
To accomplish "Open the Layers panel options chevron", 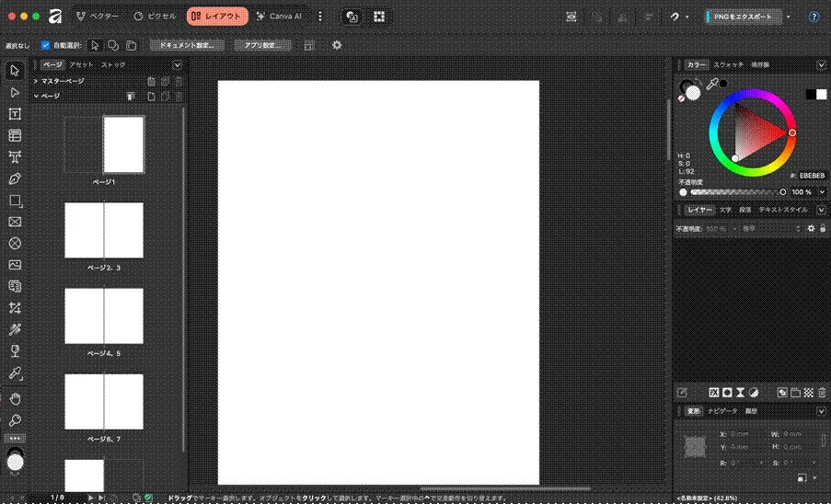I will pyautogui.click(x=821, y=211).
